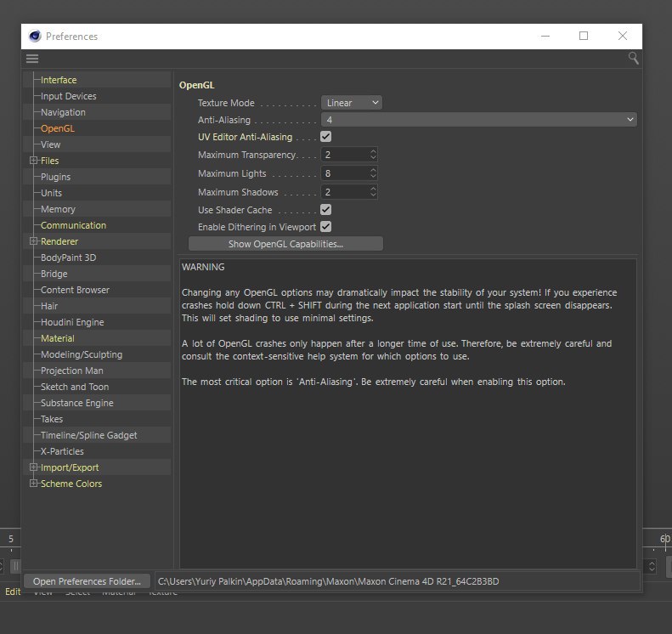This screenshot has height=634, width=672.
Task: Click the Maximum Lights stepper arrows
Action: coord(373,173)
